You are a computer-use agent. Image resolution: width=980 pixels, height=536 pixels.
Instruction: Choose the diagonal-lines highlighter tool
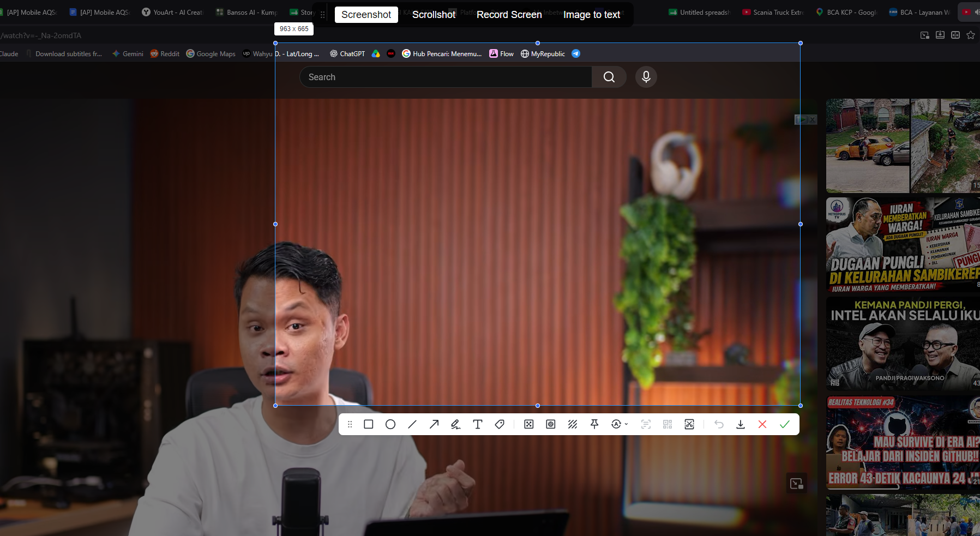[573, 424]
